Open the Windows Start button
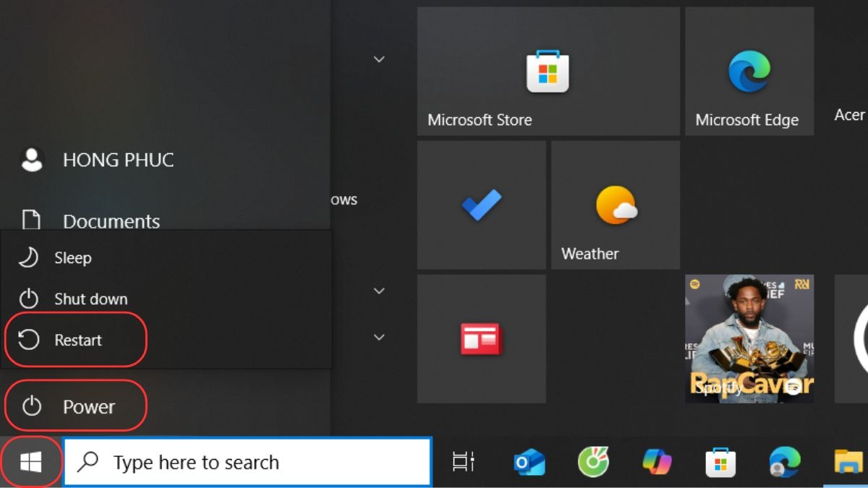Screen dimensions: 868x488 pyautogui.click(x=31, y=463)
